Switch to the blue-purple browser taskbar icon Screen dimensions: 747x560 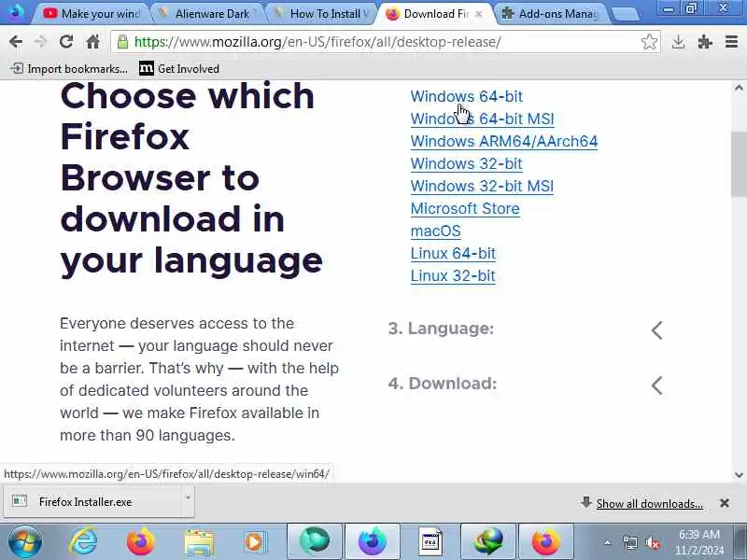[x=372, y=540]
